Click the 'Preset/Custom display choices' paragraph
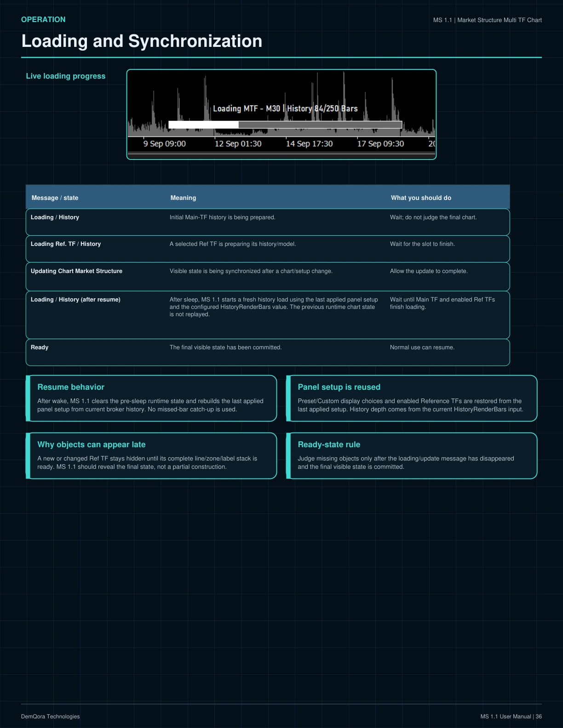The image size is (563, 728). pos(410,405)
